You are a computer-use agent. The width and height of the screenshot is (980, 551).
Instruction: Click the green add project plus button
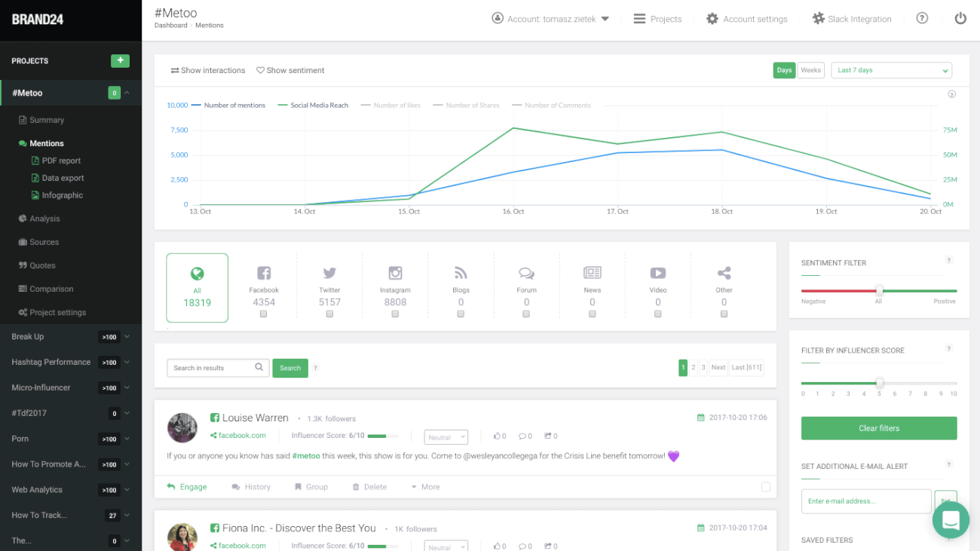[x=120, y=61]
